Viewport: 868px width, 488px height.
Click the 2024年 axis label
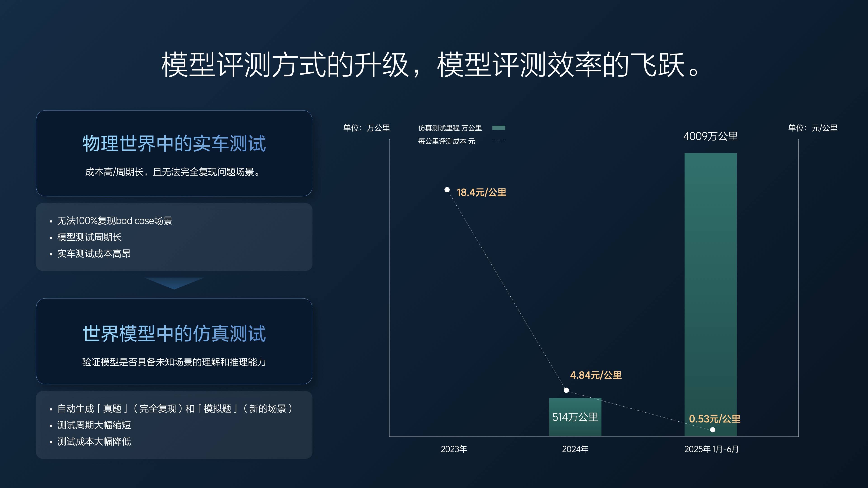[575, 449]
